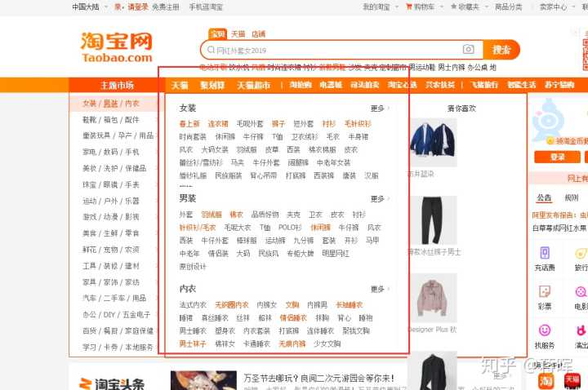Click inside the search input field
Screen dimensions: 588x390
(335, 50)
